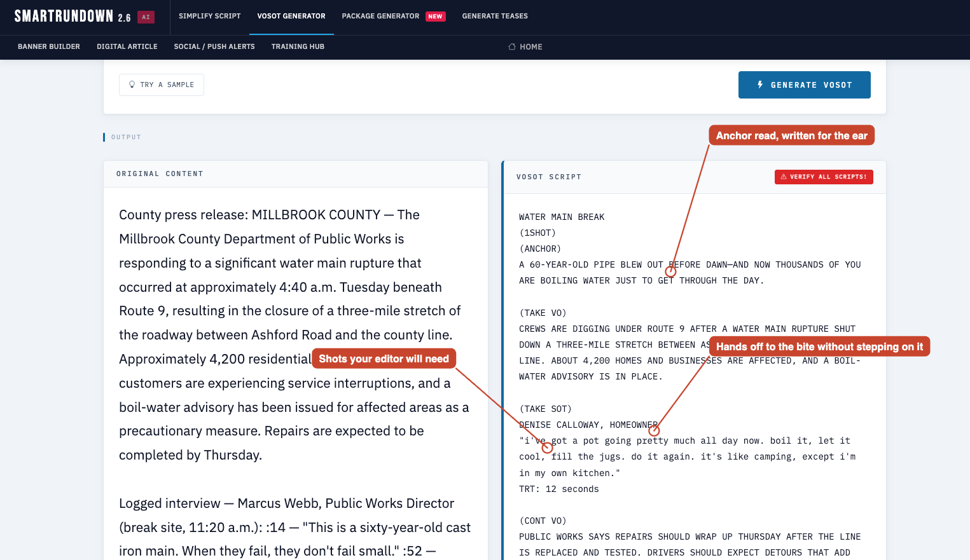The width and height of the screenshot is (970, 560).
Task: Click the Original Content panel header
Action: (x=296, y=174)
